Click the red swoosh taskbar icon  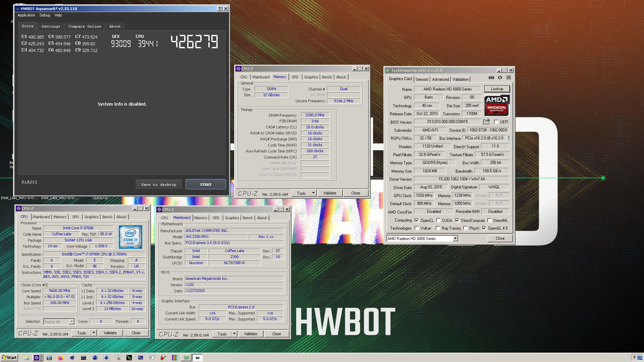163,358
